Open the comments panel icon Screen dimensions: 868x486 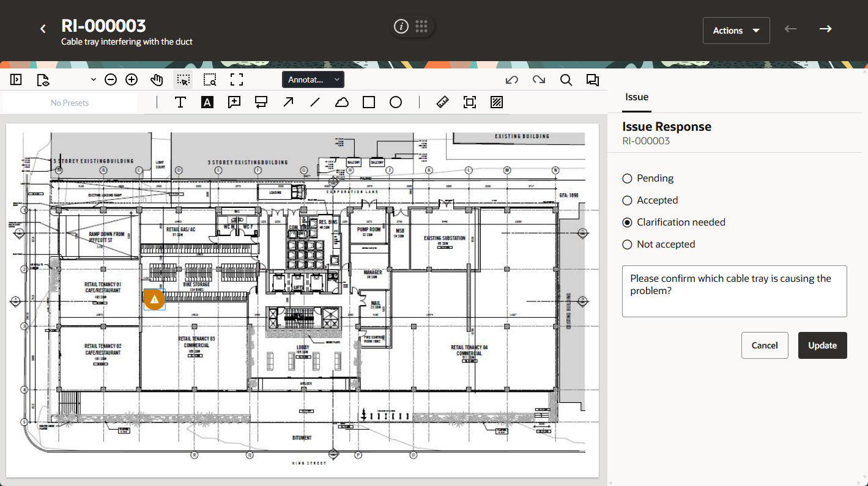592,79
